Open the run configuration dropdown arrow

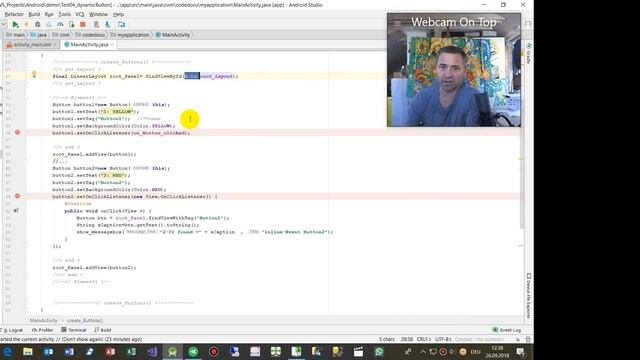point(4,25)
